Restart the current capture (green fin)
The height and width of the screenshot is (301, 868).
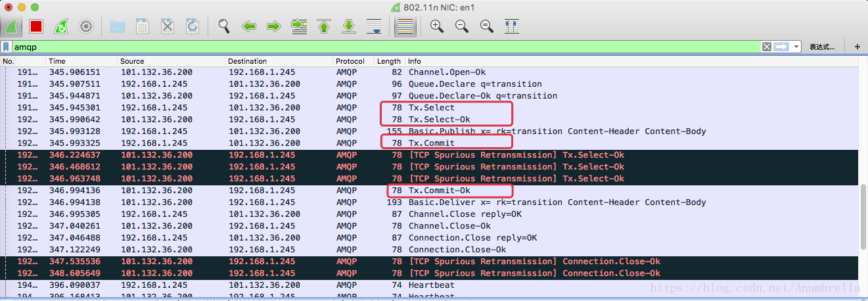coord(61,26)
